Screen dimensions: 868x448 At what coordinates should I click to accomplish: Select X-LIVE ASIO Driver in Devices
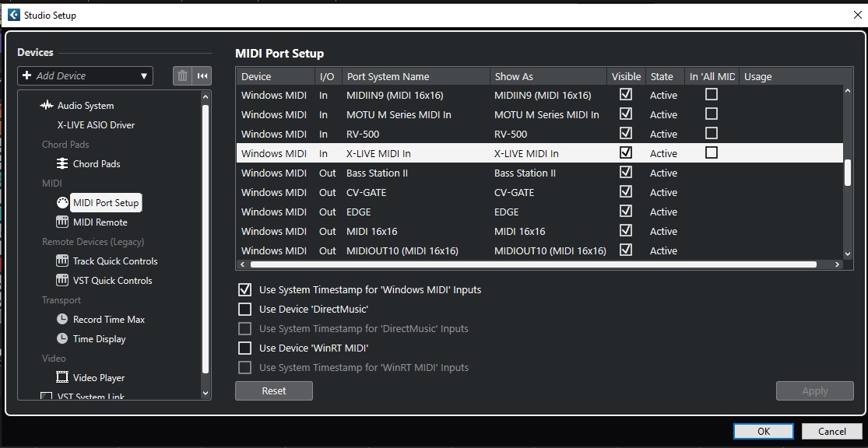pyautogui.click(x=96, y=125)
